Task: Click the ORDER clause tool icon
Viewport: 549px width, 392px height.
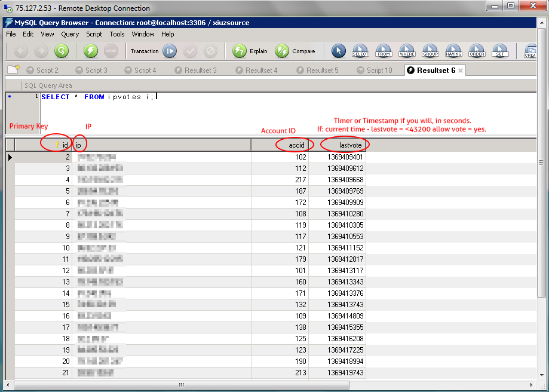Action: pos(477,51)
